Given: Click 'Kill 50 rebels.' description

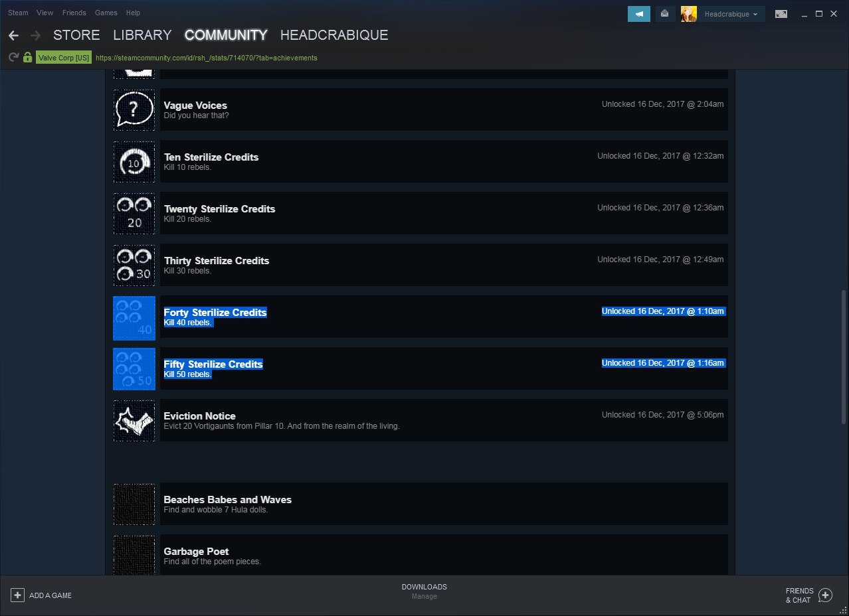Looking at the screenshot, I should [x=187, y=374].
